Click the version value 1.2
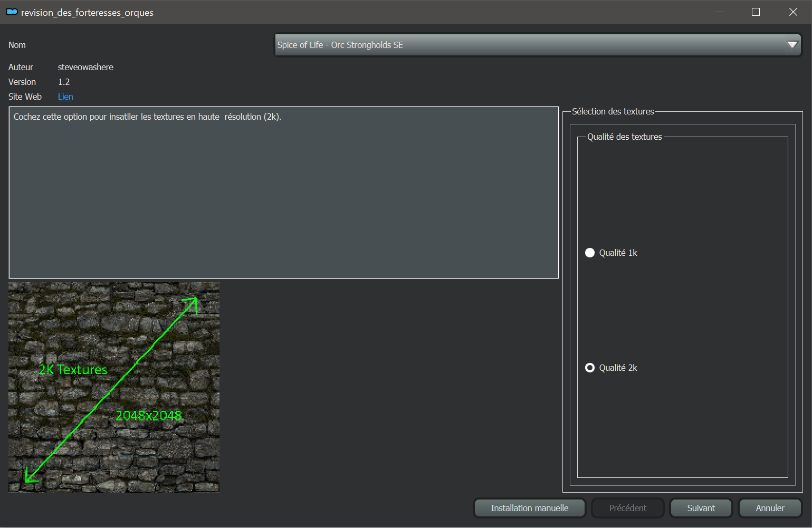 (x=64, y=82)
